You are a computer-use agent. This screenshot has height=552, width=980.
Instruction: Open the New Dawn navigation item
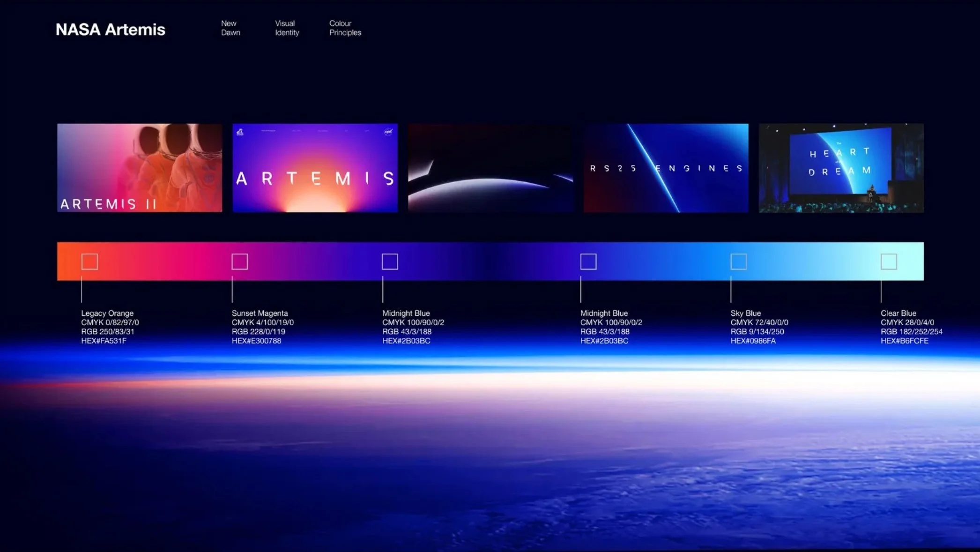pos(230,28)
